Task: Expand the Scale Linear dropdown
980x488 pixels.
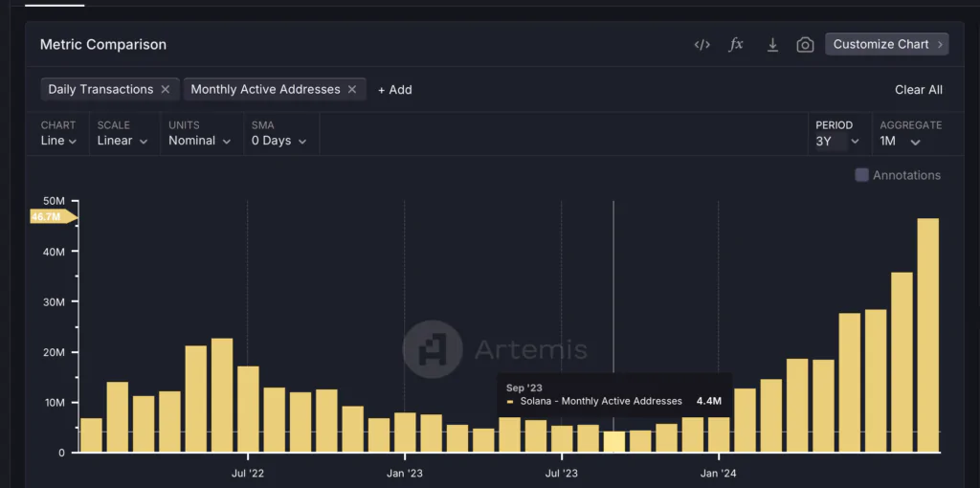Action: pyautogui.click(x=122, y=141)
